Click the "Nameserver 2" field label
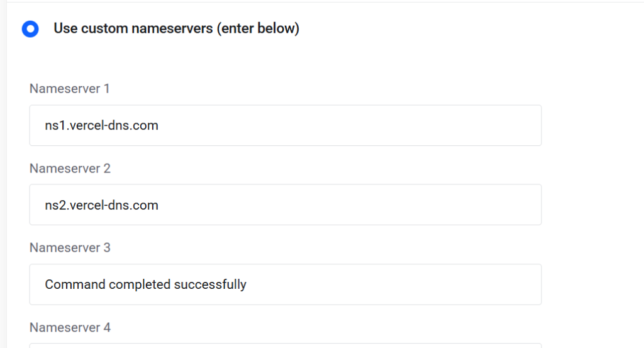Image resolution: width=644 pixels, height=348 pixels. (x=70, y=169)
